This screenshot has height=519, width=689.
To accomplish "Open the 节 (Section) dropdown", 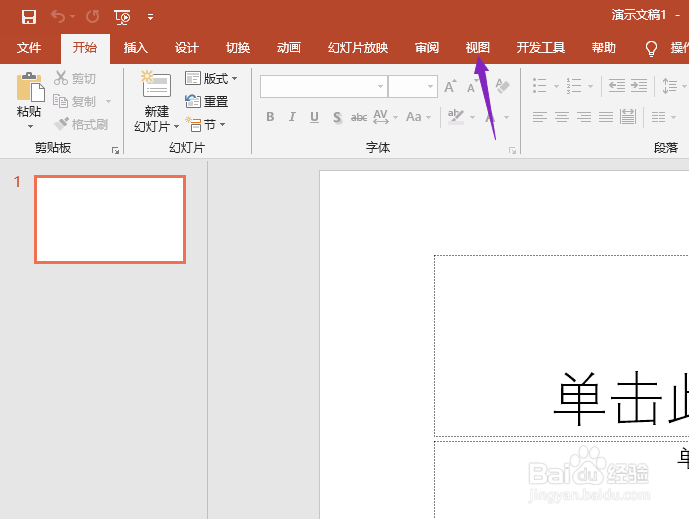I will click(205, 125).
